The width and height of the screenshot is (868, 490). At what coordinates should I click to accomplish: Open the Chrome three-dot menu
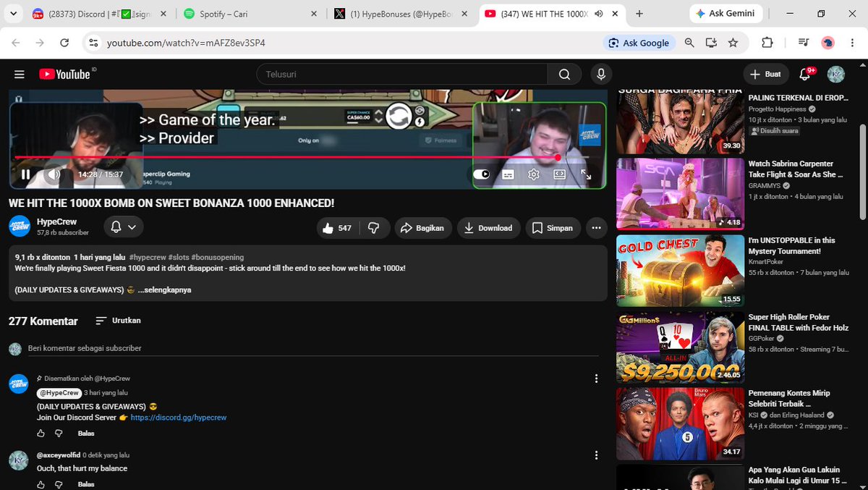pos(853,43)
